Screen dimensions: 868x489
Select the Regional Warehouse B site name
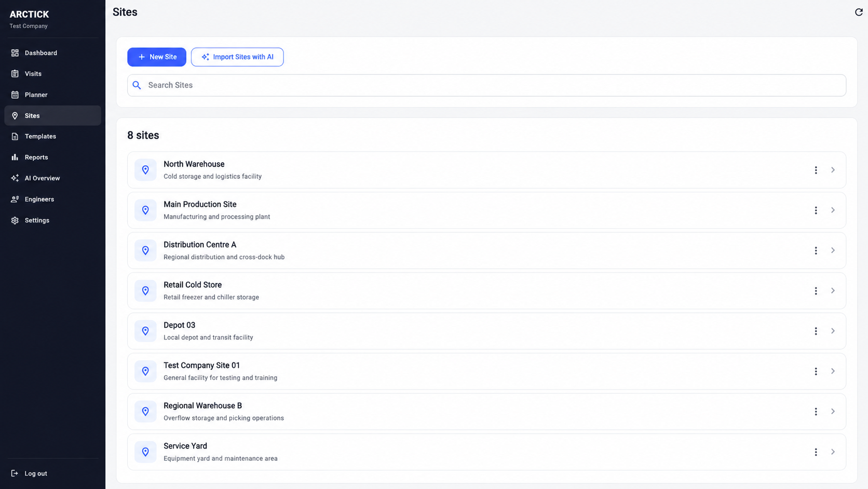(x=202, y=406)
